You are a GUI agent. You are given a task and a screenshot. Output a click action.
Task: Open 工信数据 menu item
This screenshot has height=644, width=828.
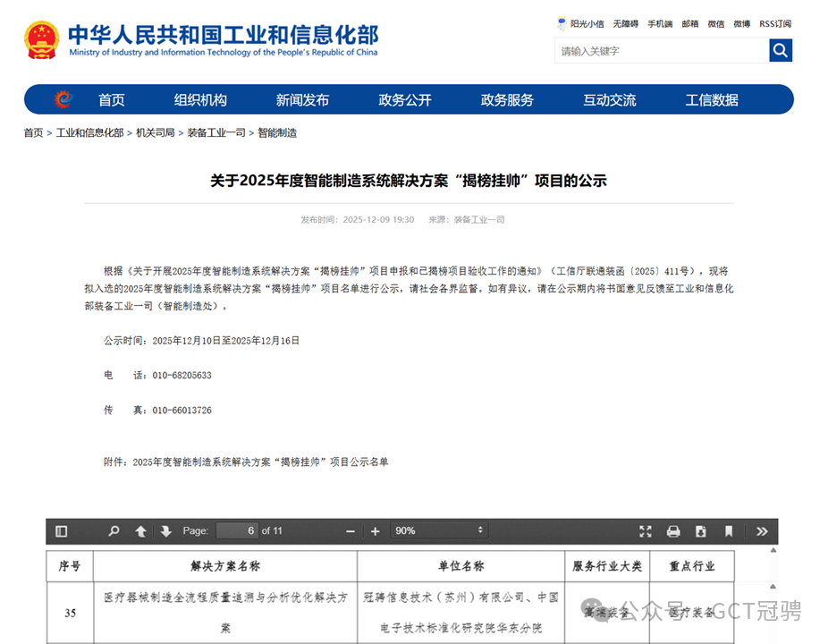712,99
